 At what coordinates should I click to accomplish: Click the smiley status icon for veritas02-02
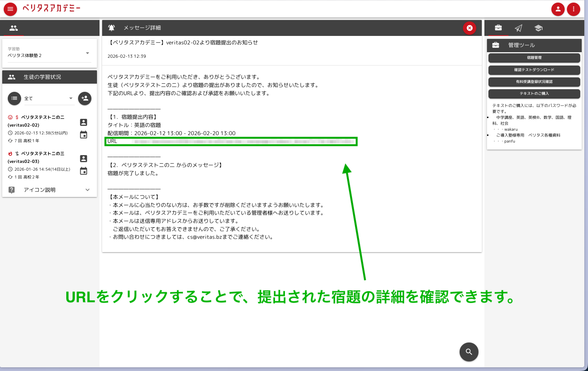pos(10,117)
